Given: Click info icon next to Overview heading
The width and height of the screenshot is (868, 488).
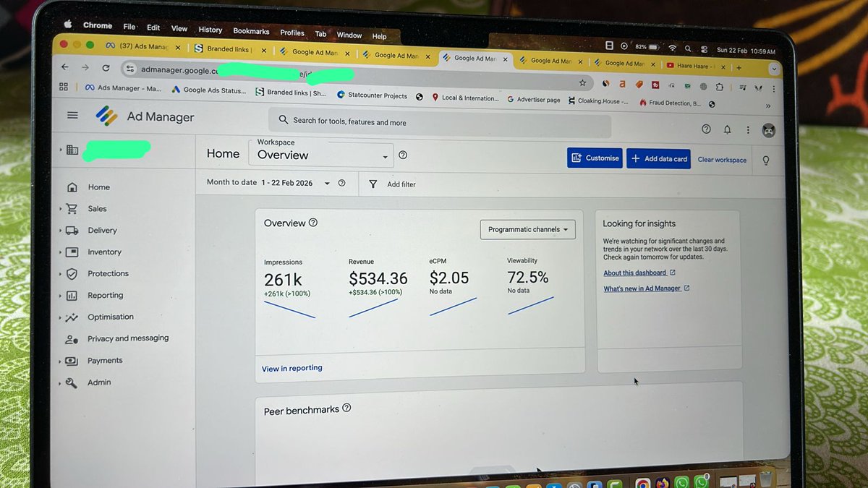Looking at the screenshot, I should pyautogui.click(x=312, y=223).
